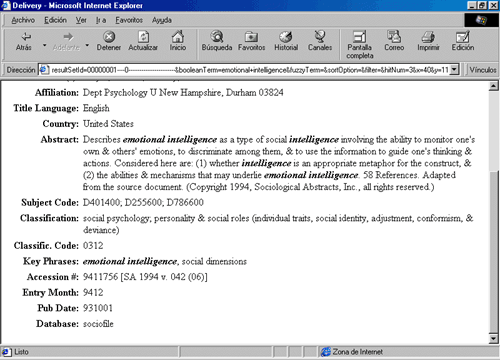Expand the address bar dropdown list

(454, 70)
